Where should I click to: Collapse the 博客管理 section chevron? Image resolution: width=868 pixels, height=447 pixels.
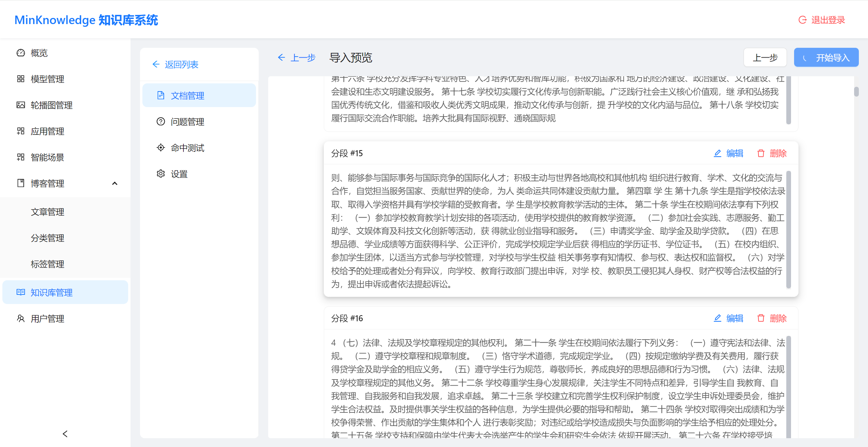pyautogui.click(x=115, y=183)
